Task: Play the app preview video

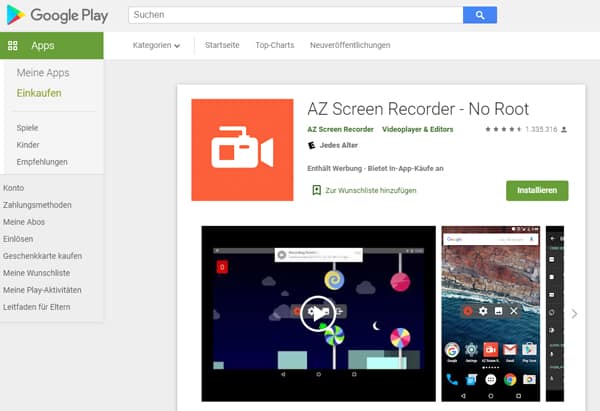Action: pos(318,314)
